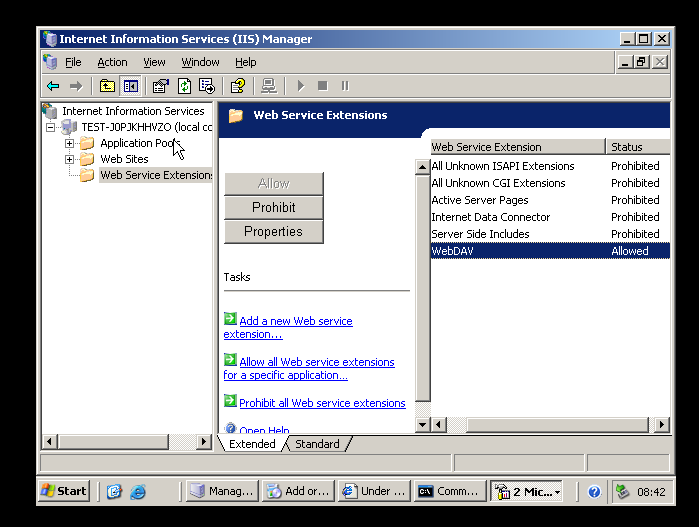Select the Web Sites tree item
The image size is (699, 527).
124,159
